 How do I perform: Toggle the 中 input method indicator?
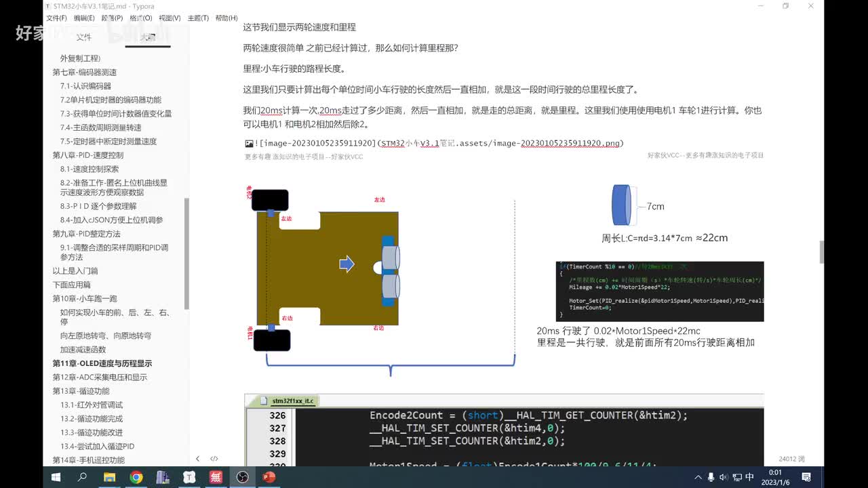(x=749, y=477)
